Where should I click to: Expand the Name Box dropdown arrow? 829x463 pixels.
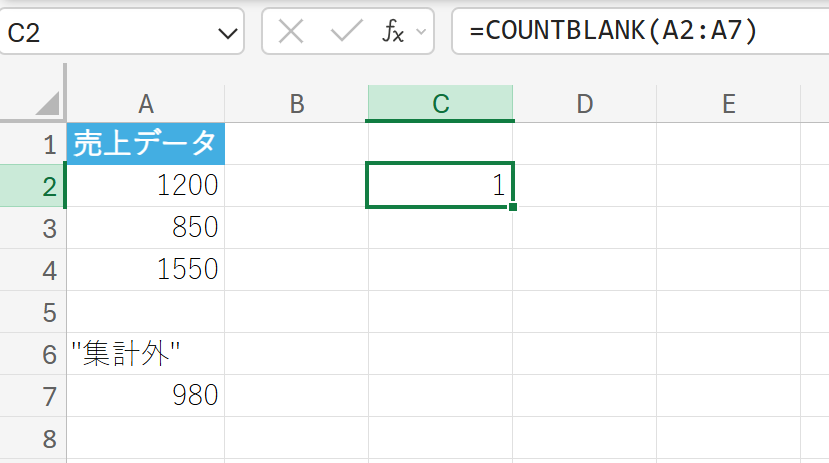[x=225, y=32]
